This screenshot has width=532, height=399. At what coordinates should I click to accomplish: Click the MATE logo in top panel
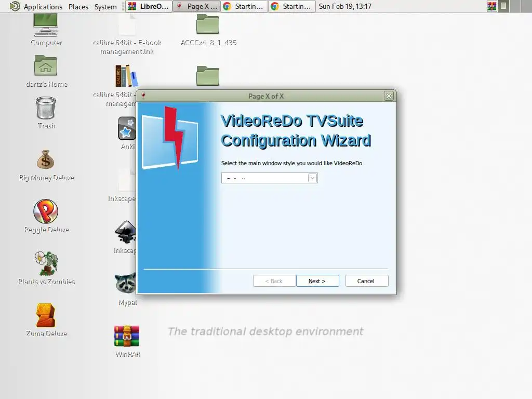click(15, 6)
